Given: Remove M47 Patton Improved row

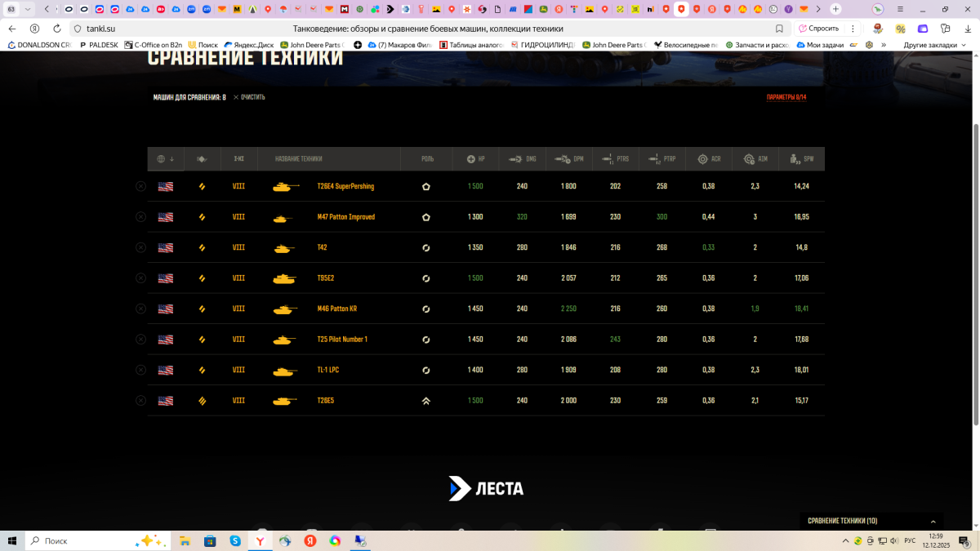Looking at the screenshot, I should [x=140, y=217].
